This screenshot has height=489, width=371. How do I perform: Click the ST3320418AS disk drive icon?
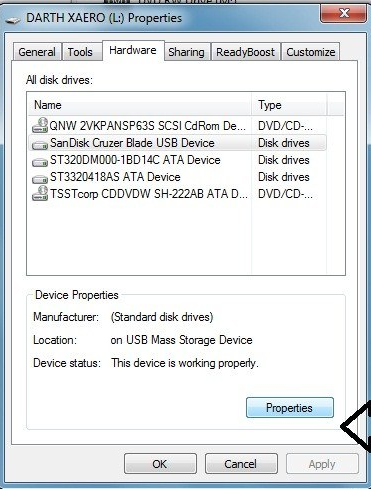coord(40,179)
